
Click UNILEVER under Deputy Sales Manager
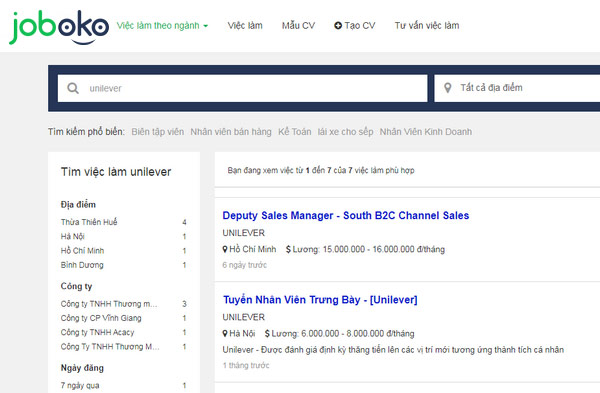point(243,233)
